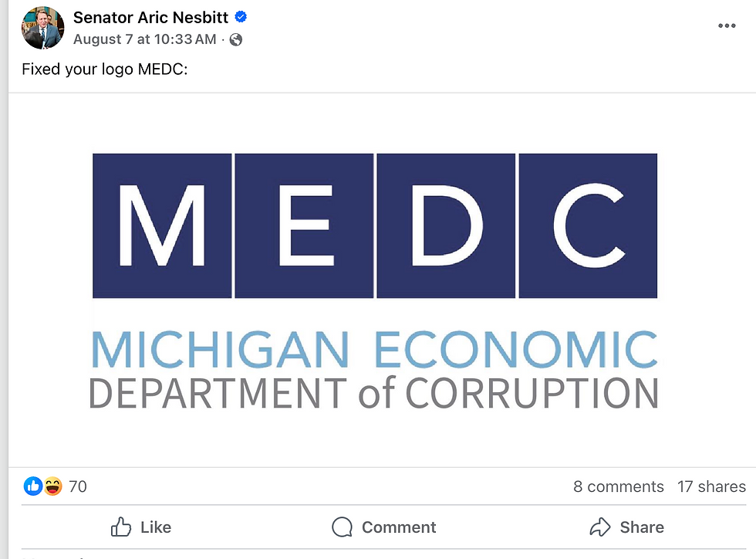This screenshot has width=756, height=559.
Task: Share the post using the Share button
Action: point(626,527)
